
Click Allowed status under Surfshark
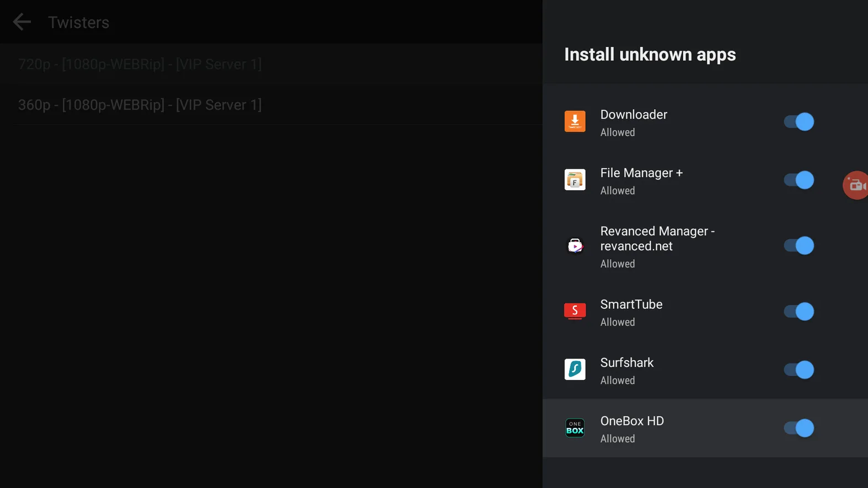point(618,380)
